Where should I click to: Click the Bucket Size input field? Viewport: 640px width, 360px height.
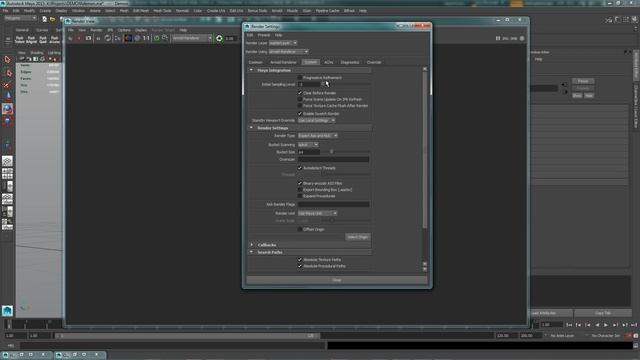click(x=309, y=152)
